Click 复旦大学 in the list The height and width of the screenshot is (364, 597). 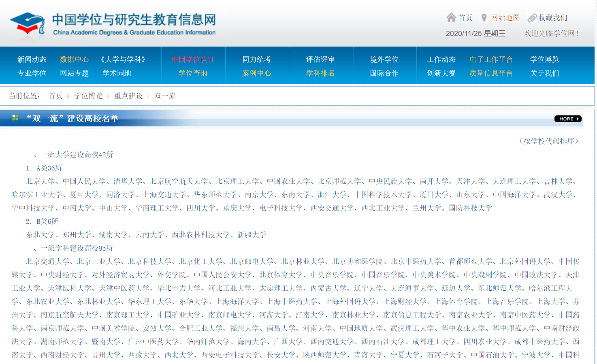tap(84, 195)
